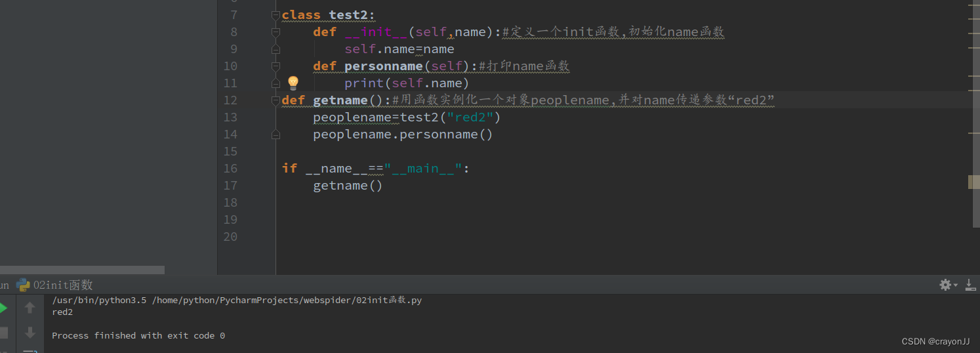Click fold end marker on line 9
The height and width of the screenshot is (353, 980).
276,49
